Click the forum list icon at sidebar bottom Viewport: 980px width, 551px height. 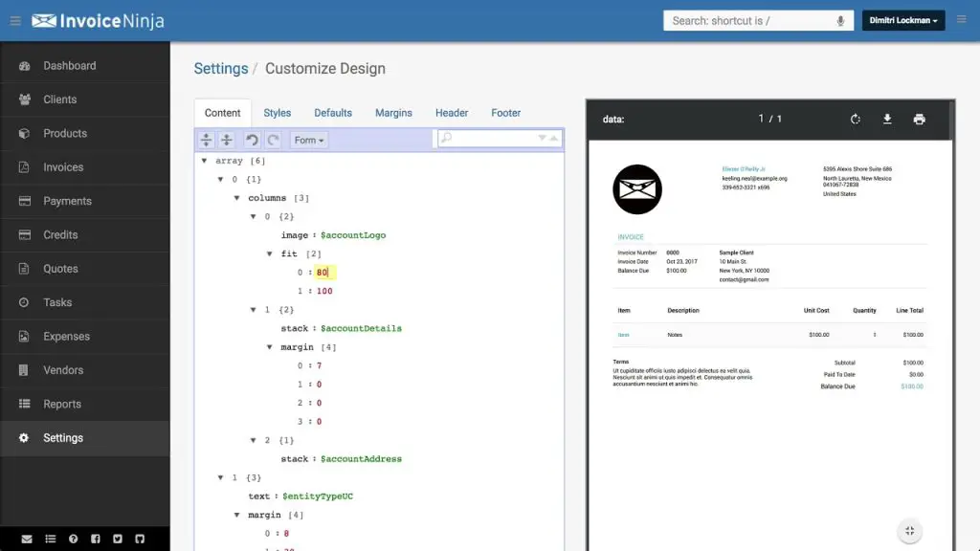[x=51, y=539]
